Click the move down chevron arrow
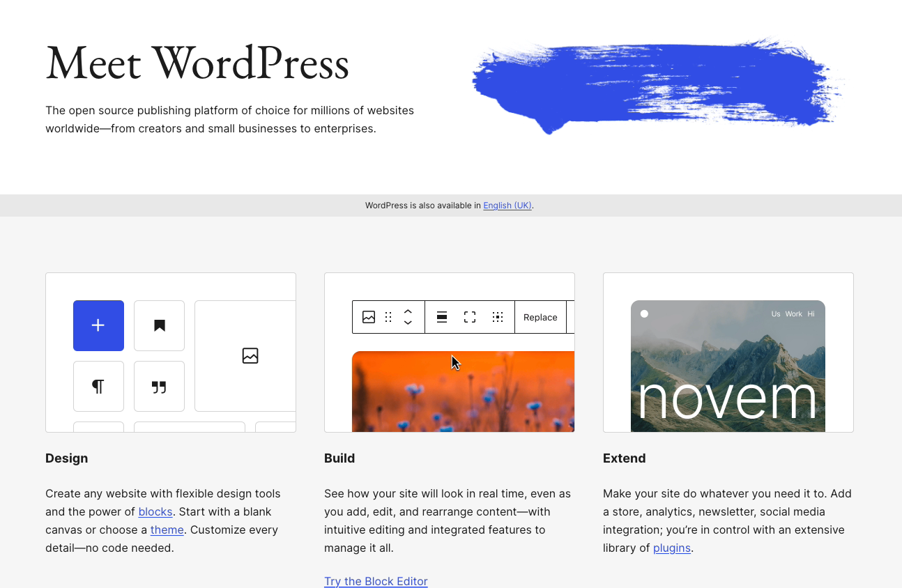This screenshot has width=902, height=588. pyautogui.click(x=408, y=323)
